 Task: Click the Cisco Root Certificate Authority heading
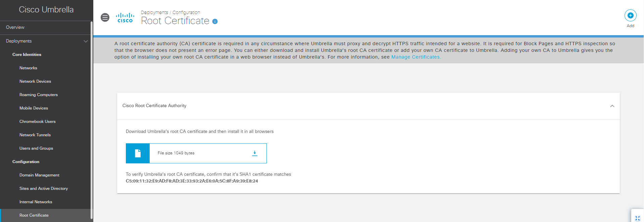154,106
